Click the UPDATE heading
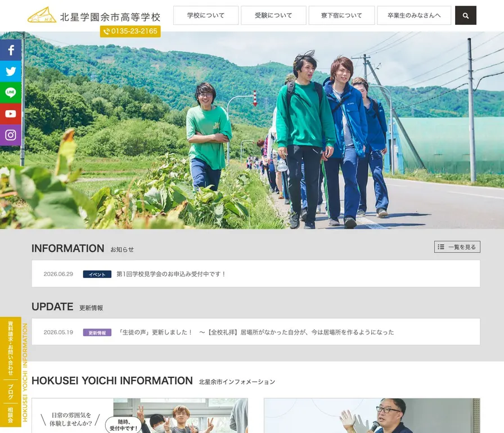504x433 pixels. [x=52, y=306]
